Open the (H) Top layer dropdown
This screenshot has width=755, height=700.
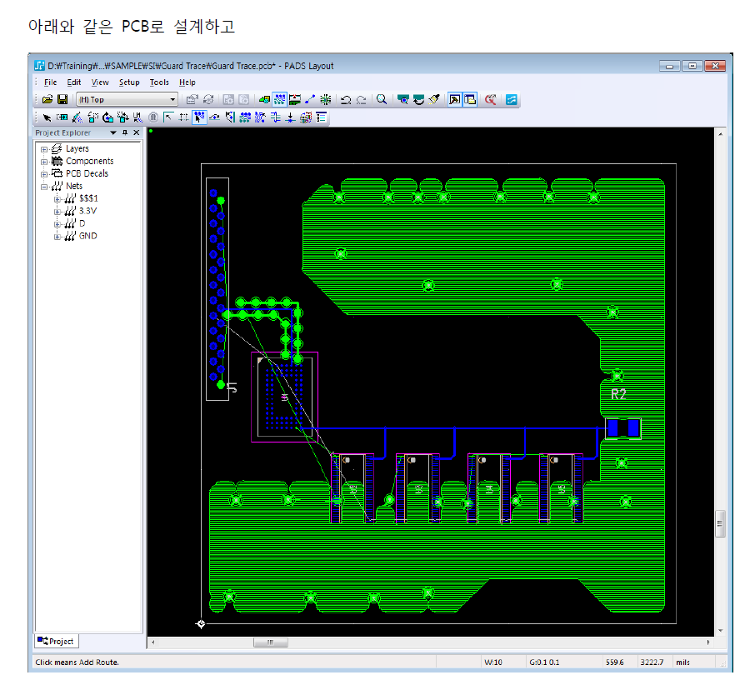click(172, 100)
